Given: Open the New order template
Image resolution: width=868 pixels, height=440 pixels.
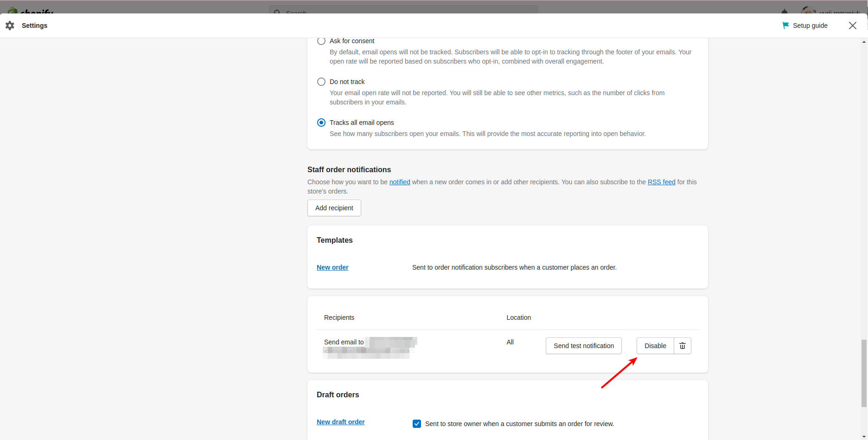Looking at the screenshot, I should 332,267.
